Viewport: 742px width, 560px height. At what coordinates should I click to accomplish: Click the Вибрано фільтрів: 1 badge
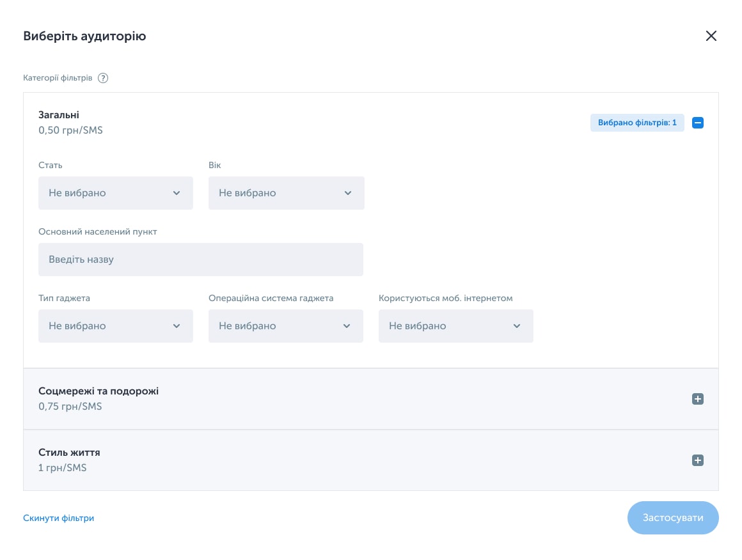tap(637, 123)
